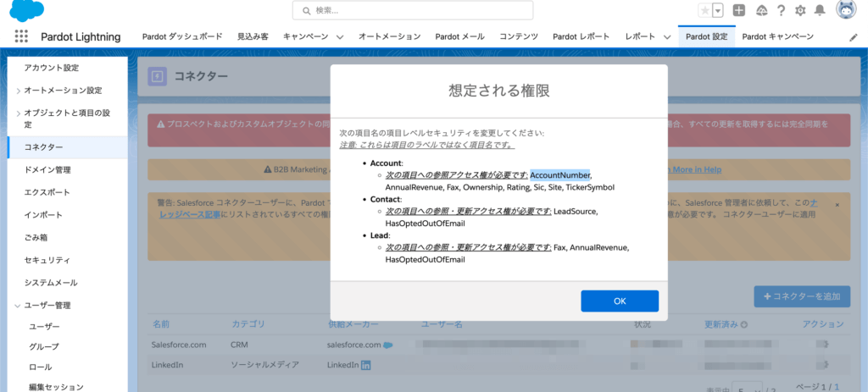Viewport: 868px width, 392px height.
Task: Open the Trailhead guidance icon
Action: pyautogui.click(x=762, y=10)
